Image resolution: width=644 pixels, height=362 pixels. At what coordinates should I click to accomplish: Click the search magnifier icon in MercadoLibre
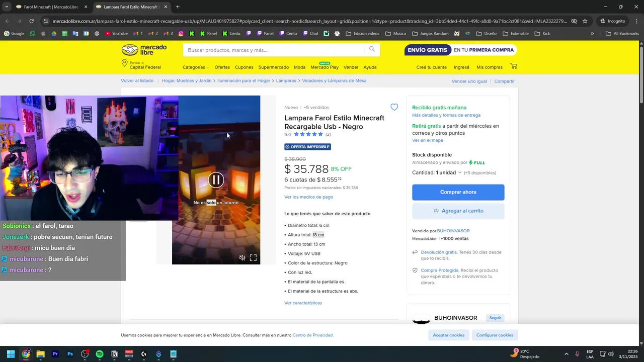(372, 49)
